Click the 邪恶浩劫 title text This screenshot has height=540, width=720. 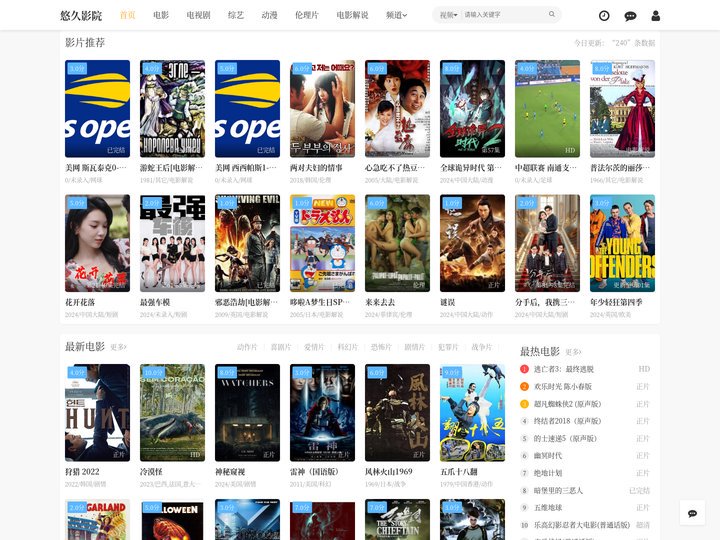click(246, 303)
